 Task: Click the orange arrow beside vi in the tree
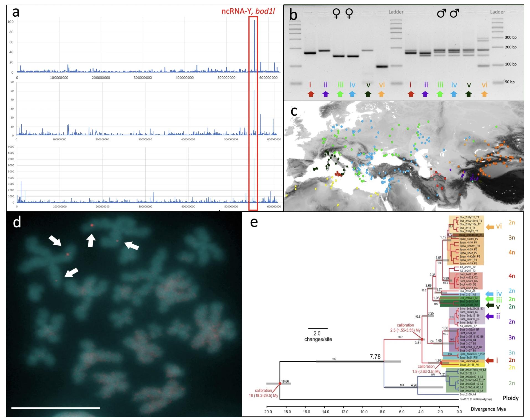[x=490, y=227]
